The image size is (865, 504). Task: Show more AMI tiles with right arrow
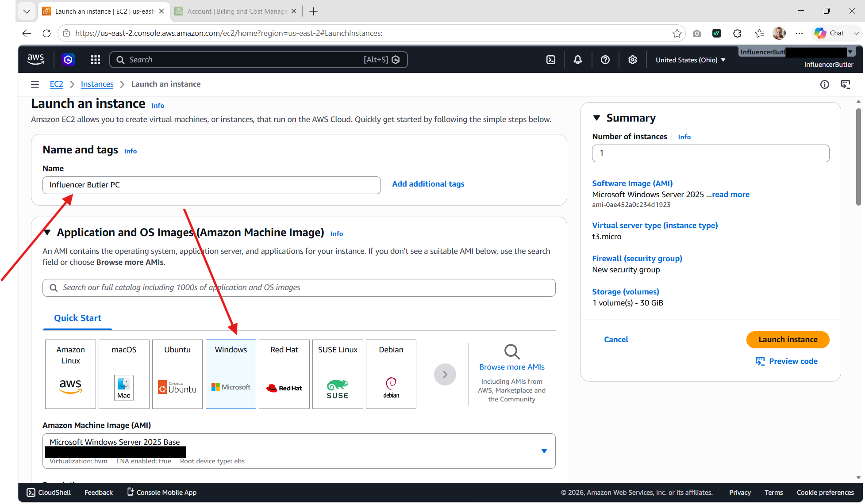(x=445, y=374)
